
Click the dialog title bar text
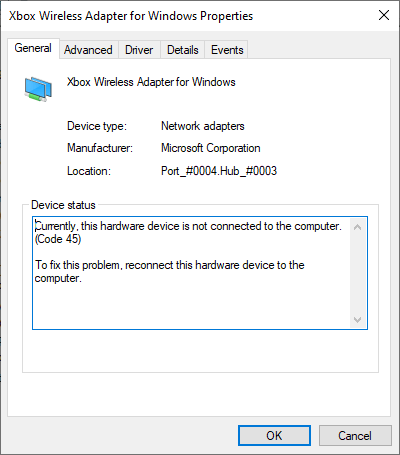(131, 16)
